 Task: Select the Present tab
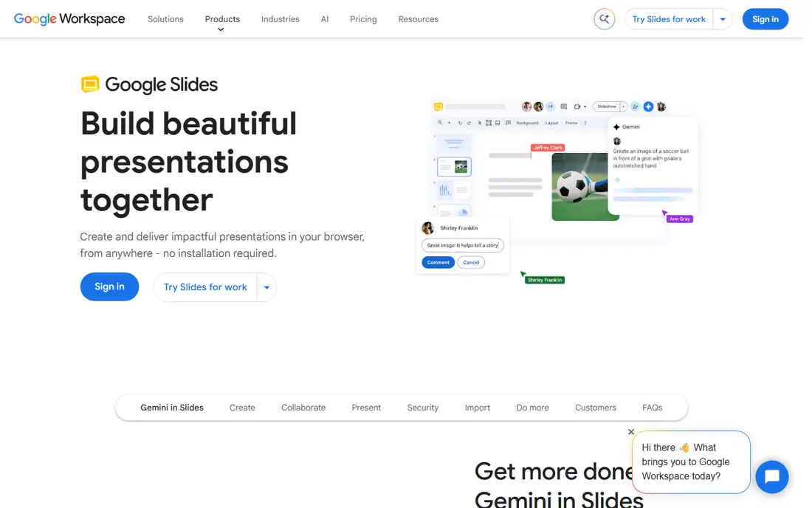(x=366, y=408)
